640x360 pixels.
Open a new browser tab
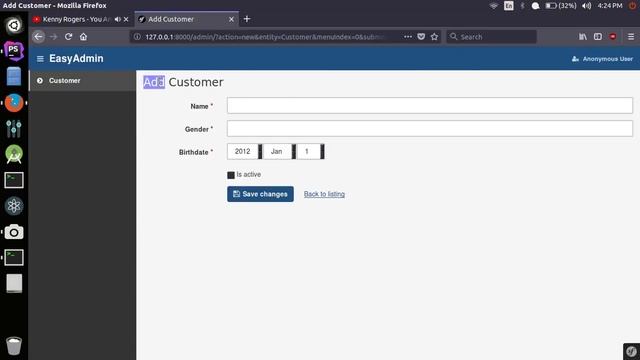click(247, 19)
